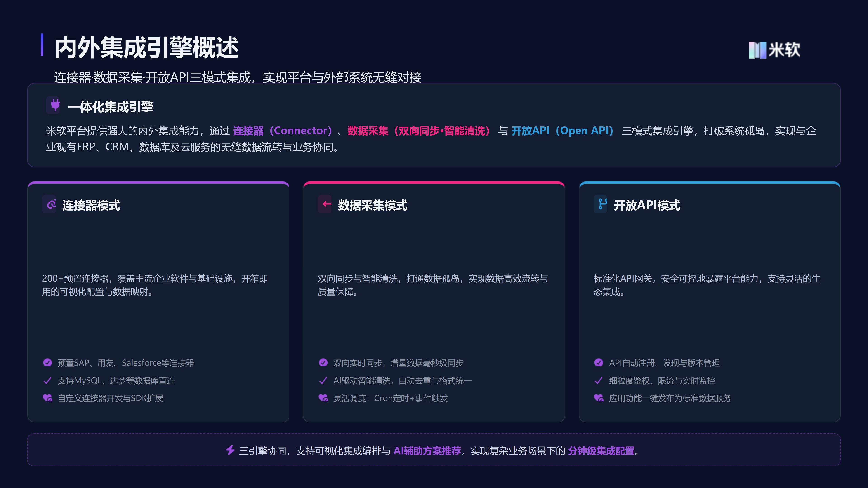Click the text 灵活调度：Cron定时+事件触发
Image resolution: width=868 pixels, height=488 pixels.
(391, 398)
